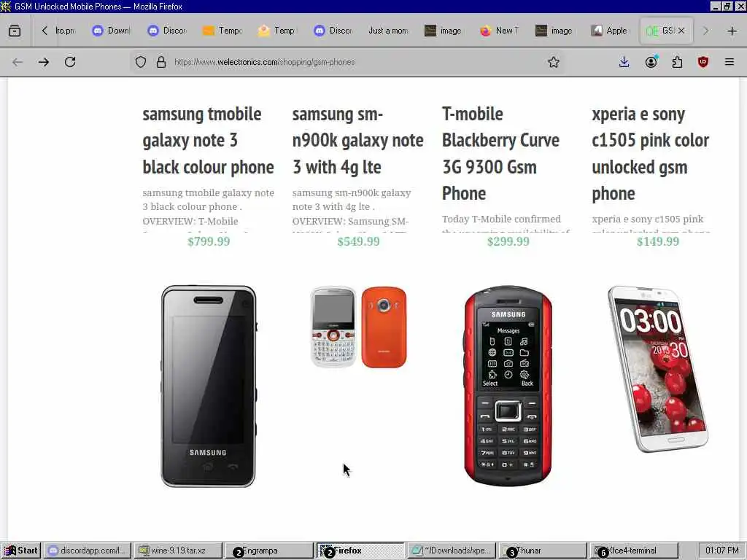Show site security padlock info

(161, 62)
